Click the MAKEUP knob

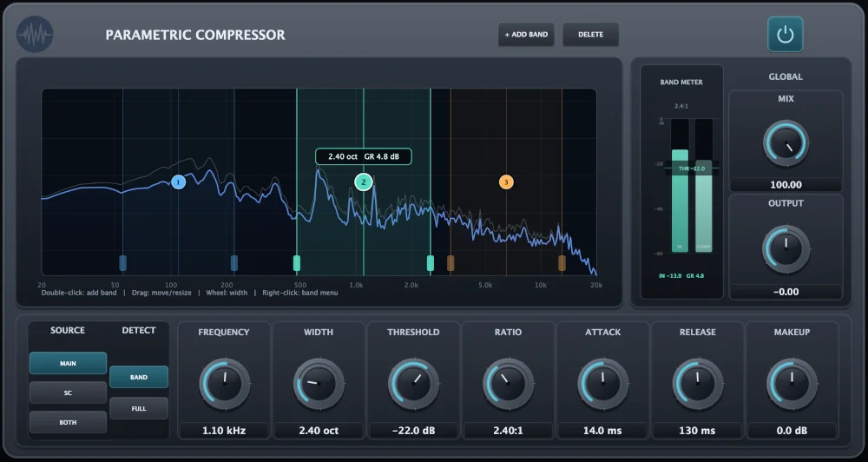pos(792,384)
